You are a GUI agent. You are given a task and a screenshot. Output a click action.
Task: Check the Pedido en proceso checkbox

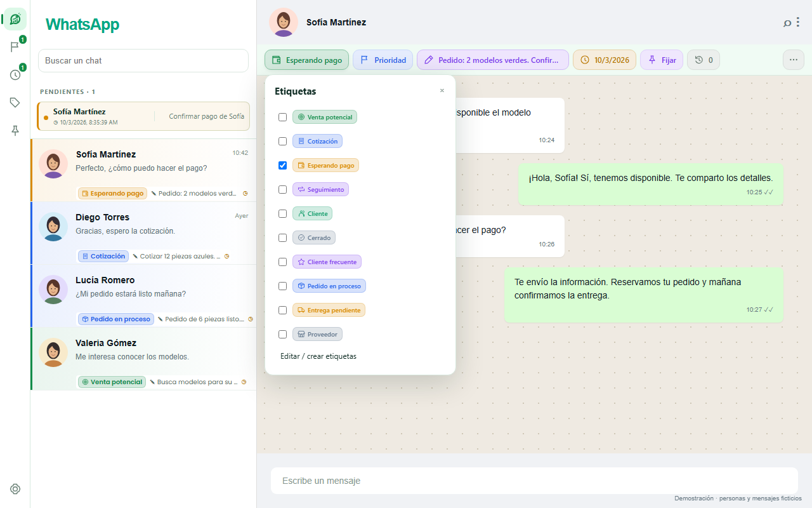point(283,286)
